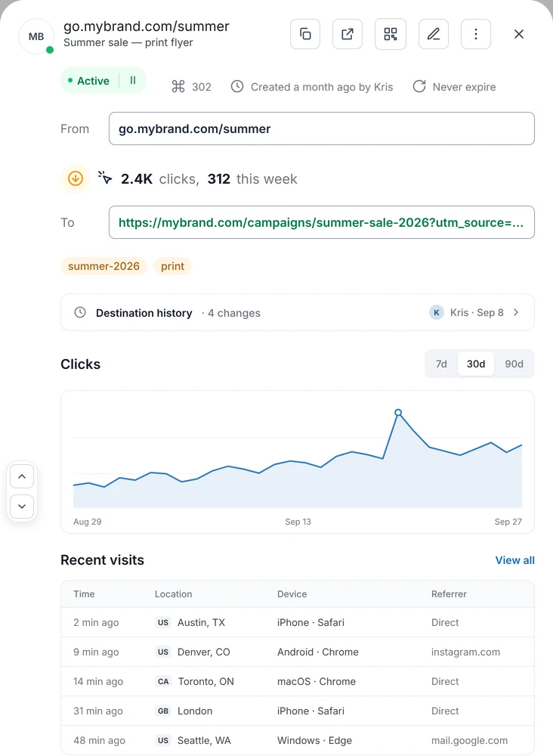Pause the link with pause icon
The image size is (553, 756).
tap(133, 81)
